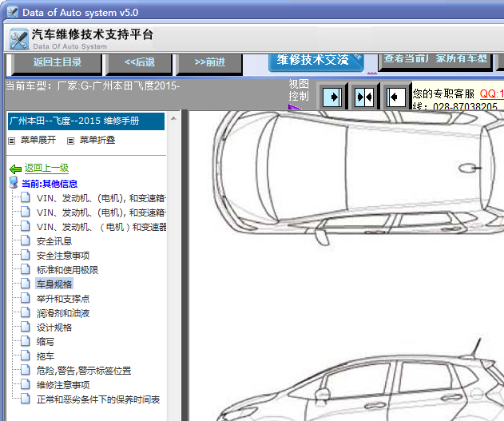The image size is (504, 421).
Task: Click the 广州本田--飞度--2015 维修手册 header
Action: [86, 121]
